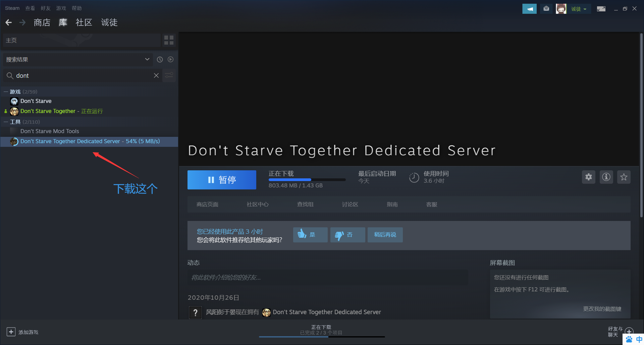Open the 诚徒 account dropdown
This screenshot has width=644, height=345.
pos(579,9)
